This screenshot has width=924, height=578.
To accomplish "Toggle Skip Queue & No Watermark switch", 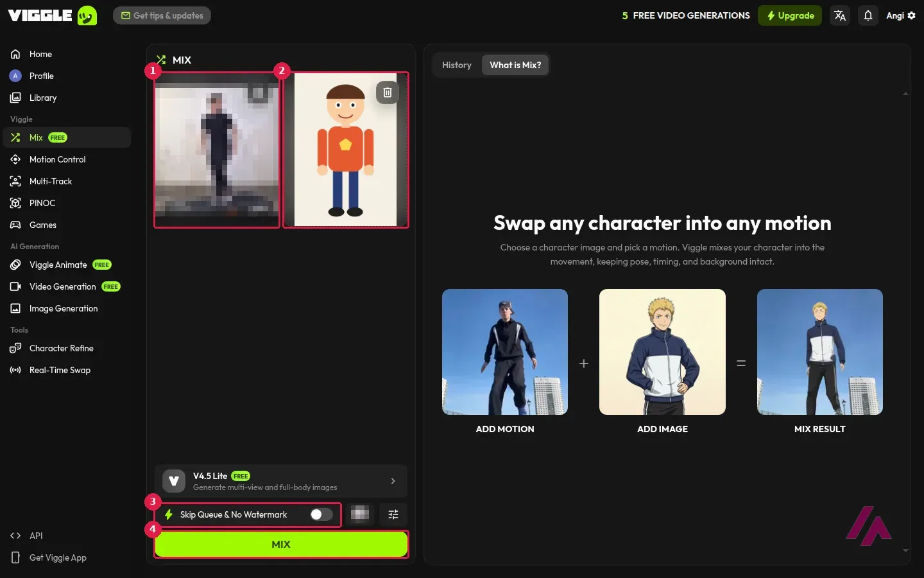I will [x=321, y=514].
